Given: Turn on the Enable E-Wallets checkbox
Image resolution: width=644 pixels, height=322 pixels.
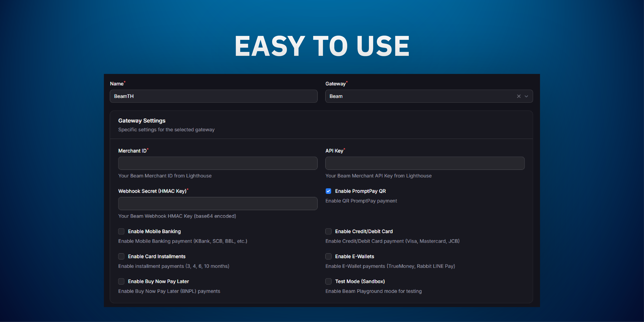Looking at the screenshot, I should pos(328,256).
